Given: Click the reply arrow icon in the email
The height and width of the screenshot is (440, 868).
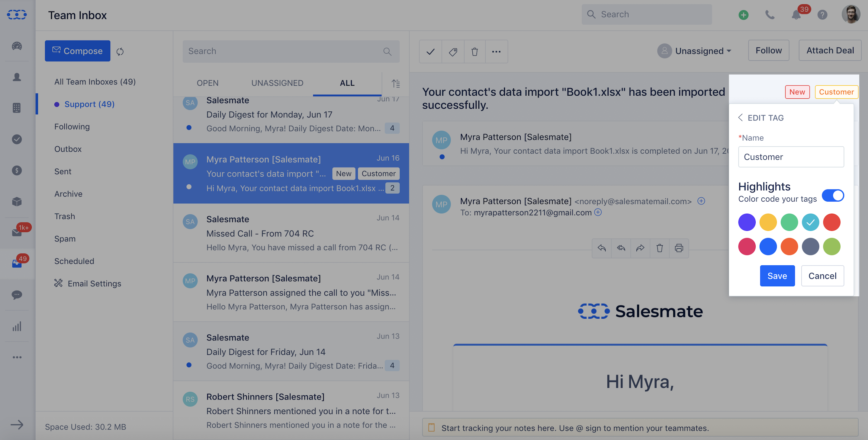Looking at the screenshot, I should click(601, 248).
